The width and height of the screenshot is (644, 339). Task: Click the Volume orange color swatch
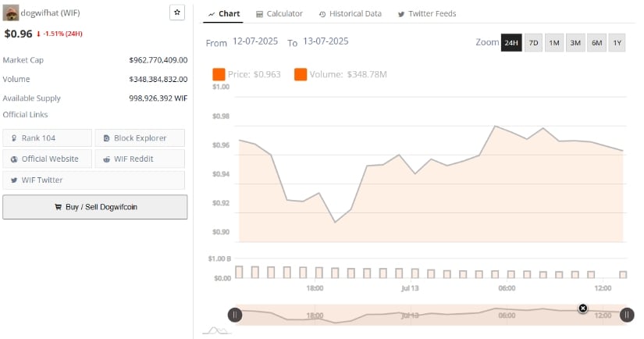point(301,74)
